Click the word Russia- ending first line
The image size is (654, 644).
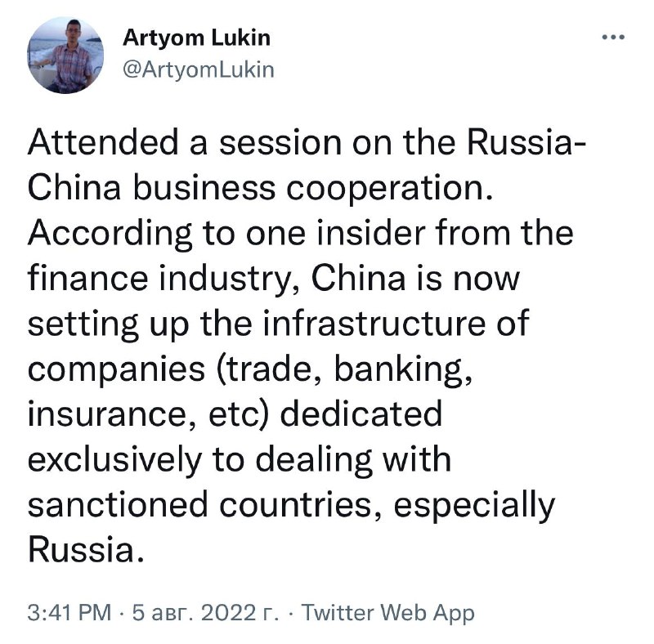pyautogui.click(x=526, y=142)
